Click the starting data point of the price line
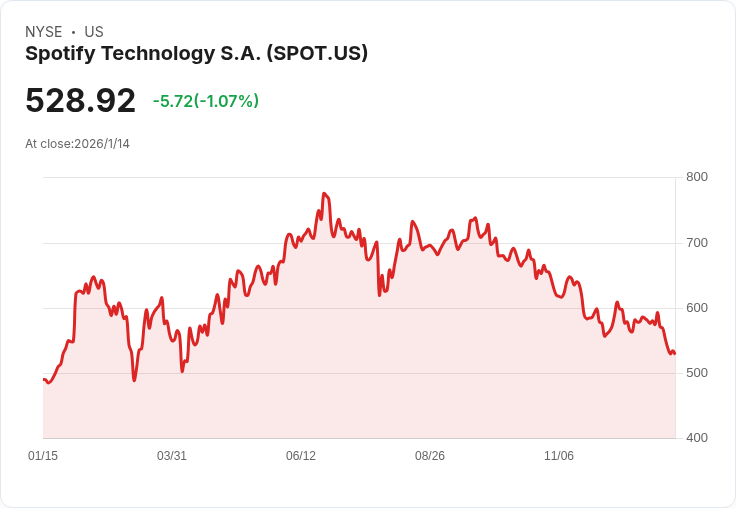The image size is (736, 508). (44, 379)
